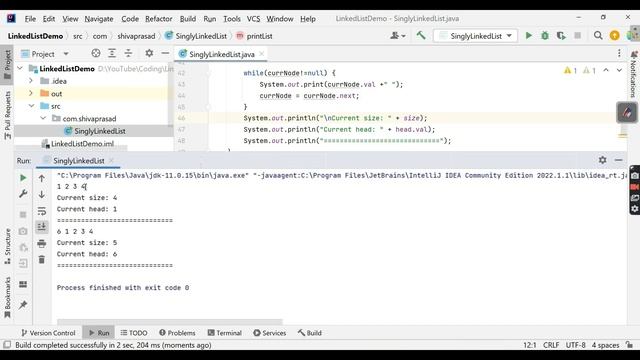This screenshot has height=360, width=640.
Task: Open the Build menu
Action: (188, 19)
